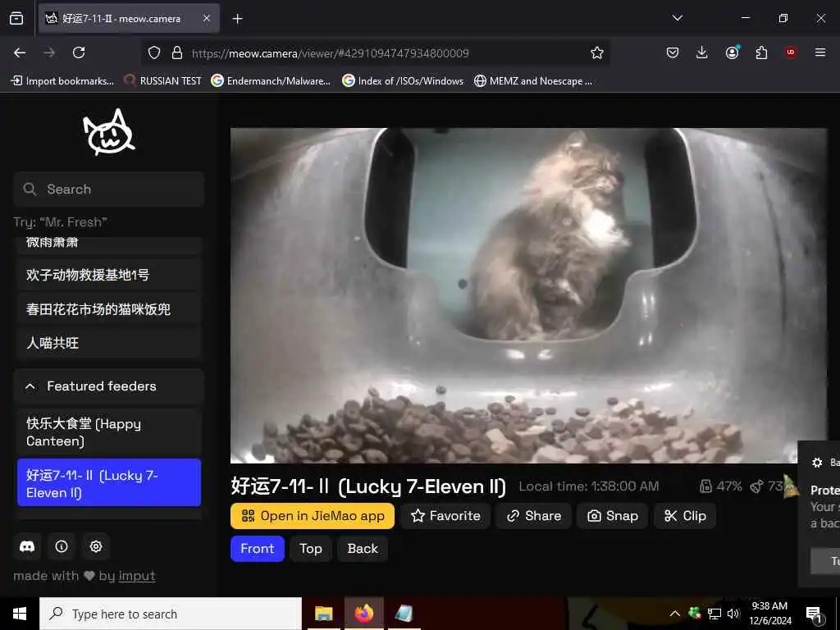Click the padlock site security icon
Image resolution: width=840 pixels, height=630 pixels.
click(x=177, y=52)
